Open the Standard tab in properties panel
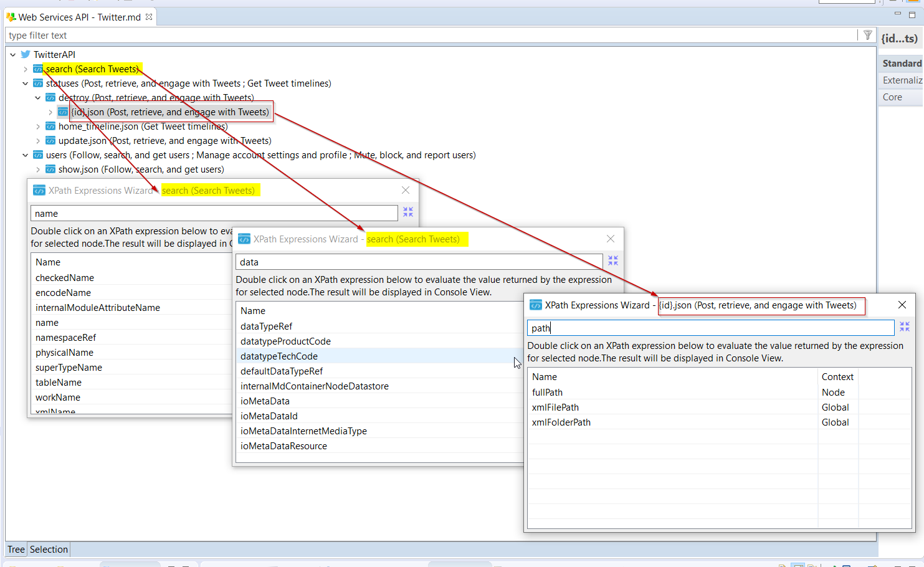924x567 pixels. tap(902, 63)
